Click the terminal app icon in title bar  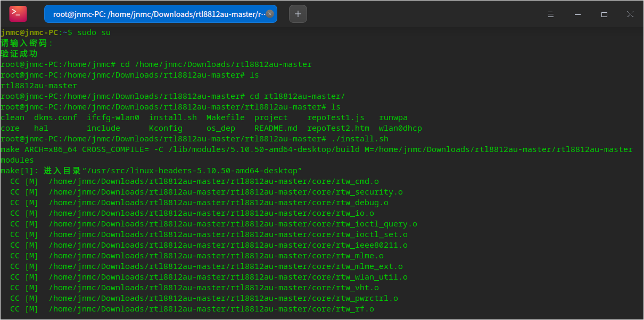[x=18, y=14]
